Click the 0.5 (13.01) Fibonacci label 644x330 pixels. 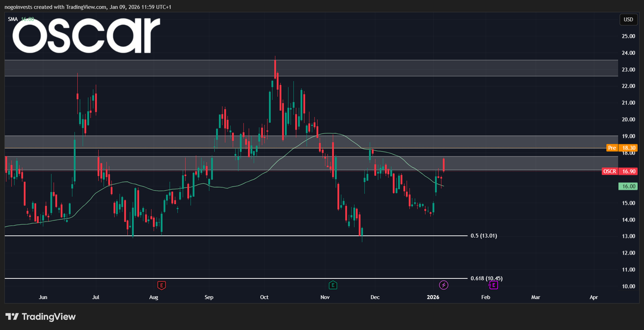(x=484, y=235)
